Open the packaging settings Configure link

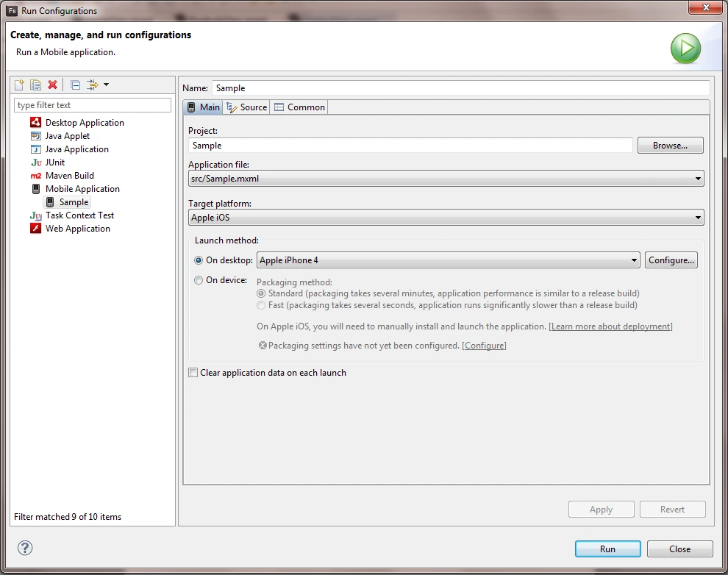click(485, 346)
